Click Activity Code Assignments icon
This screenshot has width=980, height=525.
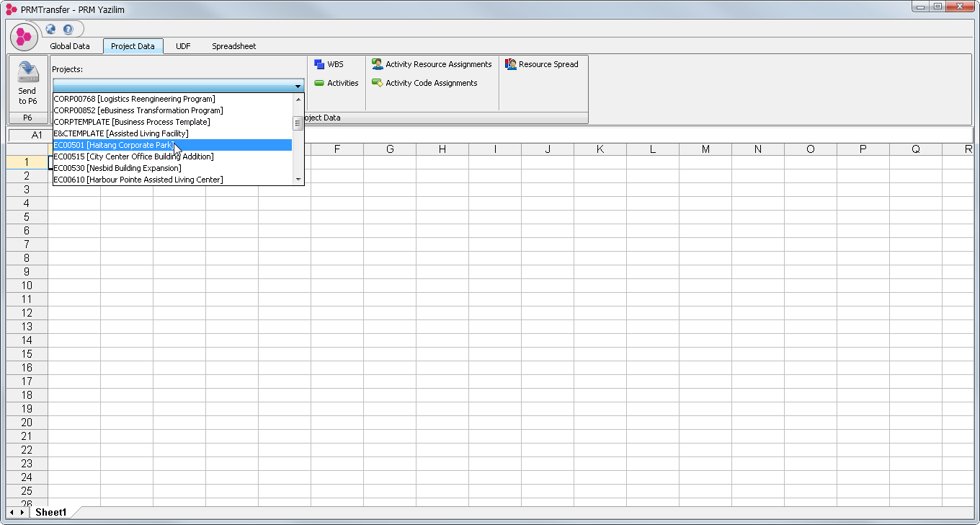point(378,83)
